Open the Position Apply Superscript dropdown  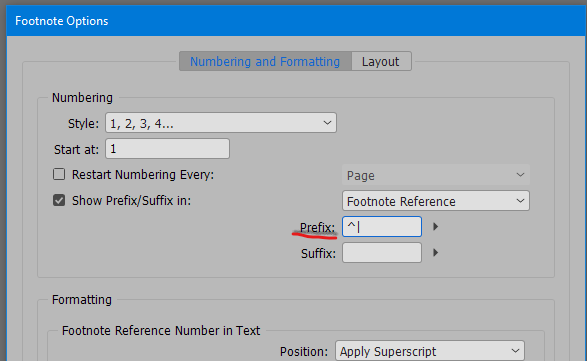click(x=430, y=351)
